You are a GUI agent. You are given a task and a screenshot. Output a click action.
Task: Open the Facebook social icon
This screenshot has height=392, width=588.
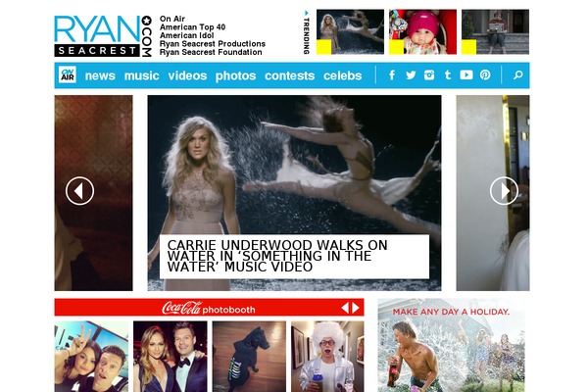[x=392, y=75]
